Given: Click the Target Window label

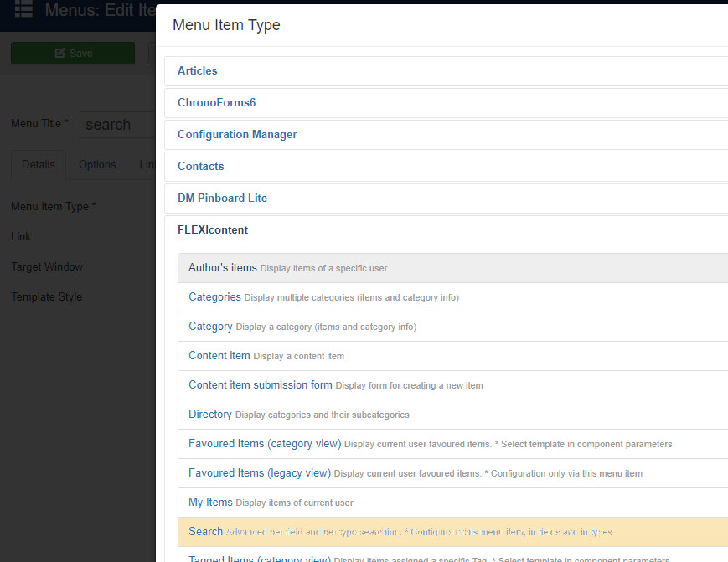Looking at the screenshot, I should 47,267.
